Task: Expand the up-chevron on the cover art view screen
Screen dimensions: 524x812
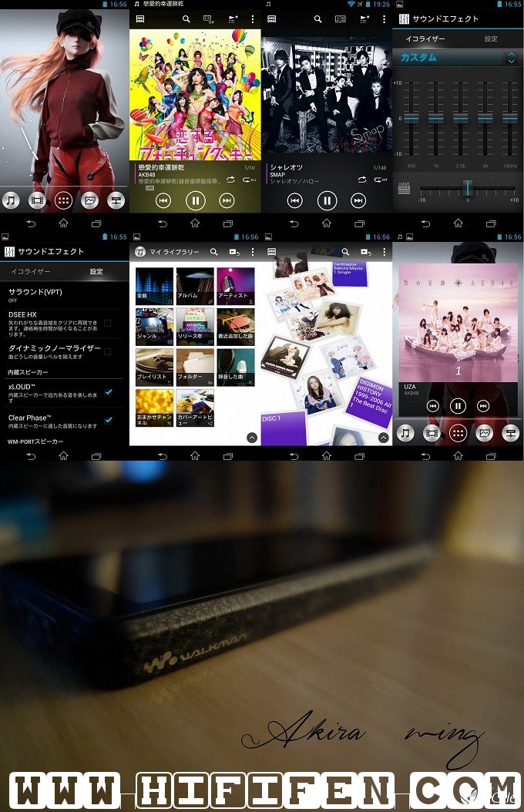Action: [x=384, y=438]
